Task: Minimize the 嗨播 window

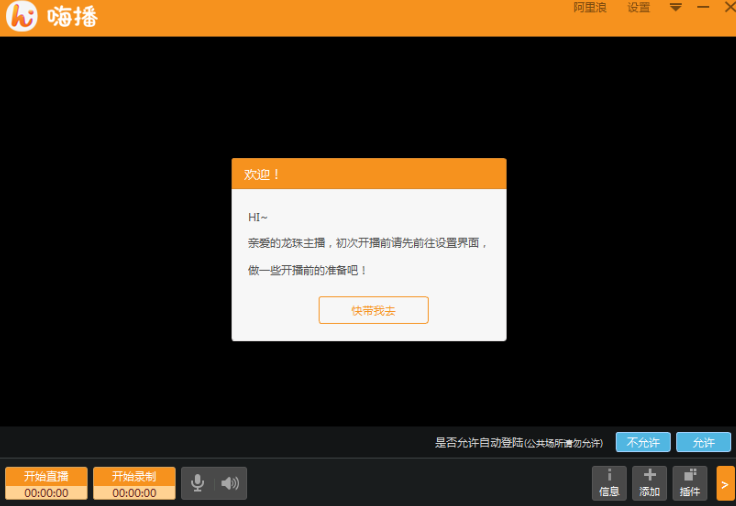Action: (x=703, y=7)
